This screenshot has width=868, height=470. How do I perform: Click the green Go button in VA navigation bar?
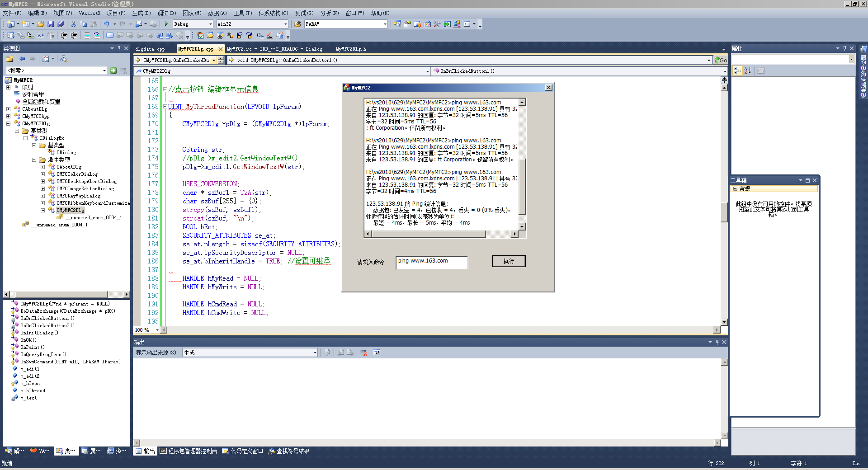(x=721, y=60)
